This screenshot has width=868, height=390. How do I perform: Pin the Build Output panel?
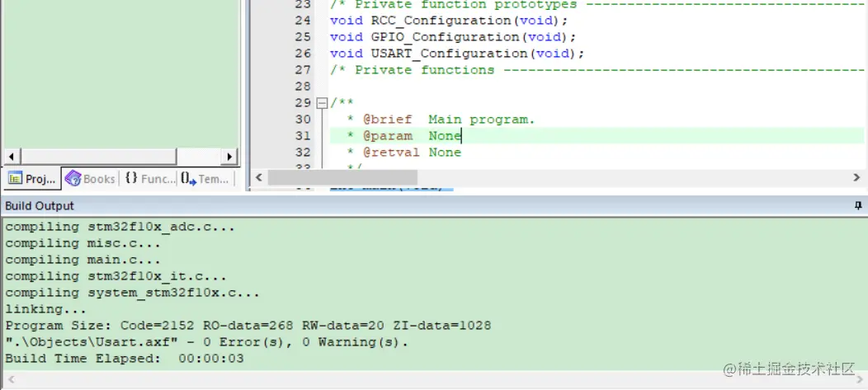858,206
